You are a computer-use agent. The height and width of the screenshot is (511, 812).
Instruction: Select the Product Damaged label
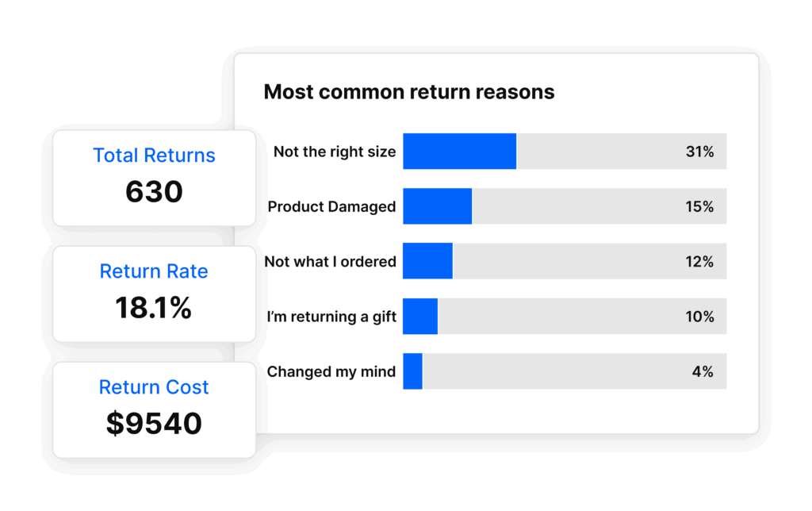[331, 207]
